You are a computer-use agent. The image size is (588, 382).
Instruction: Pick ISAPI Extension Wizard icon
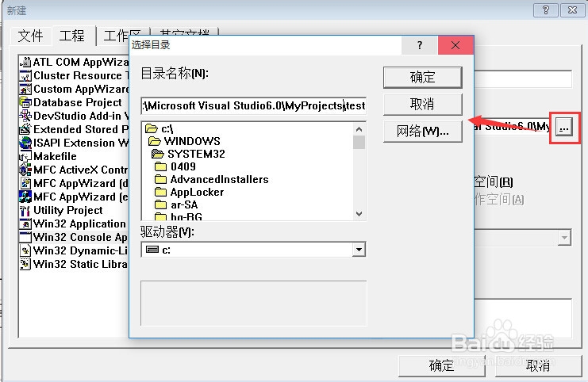(x=25, y=143)
